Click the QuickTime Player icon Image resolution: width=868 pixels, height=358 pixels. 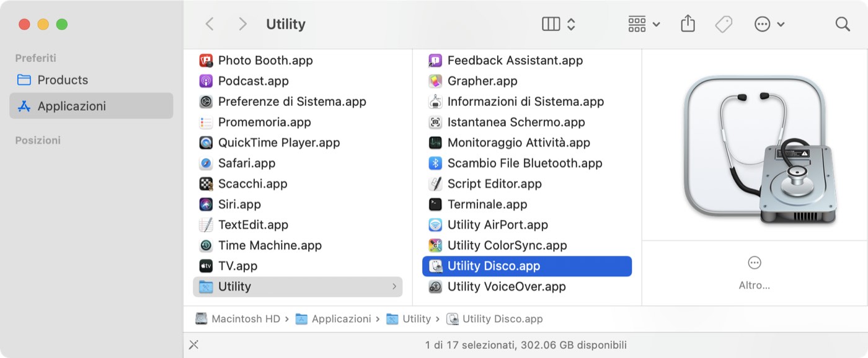pos(206,142)
